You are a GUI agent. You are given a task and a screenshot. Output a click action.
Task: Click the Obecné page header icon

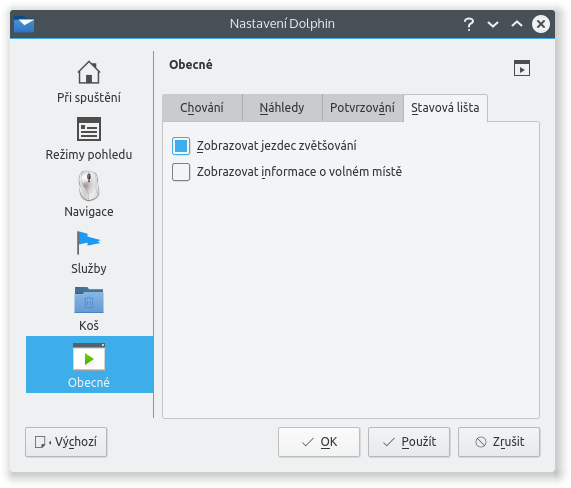pos(521,68)
